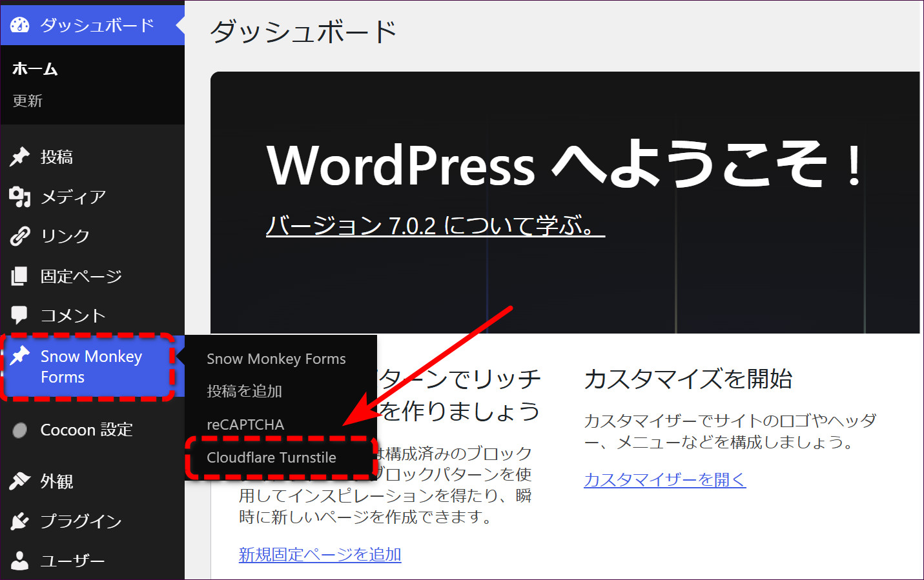Click the person icon beside ユーザー
924x580 pixels.
(x=20, y=561)
